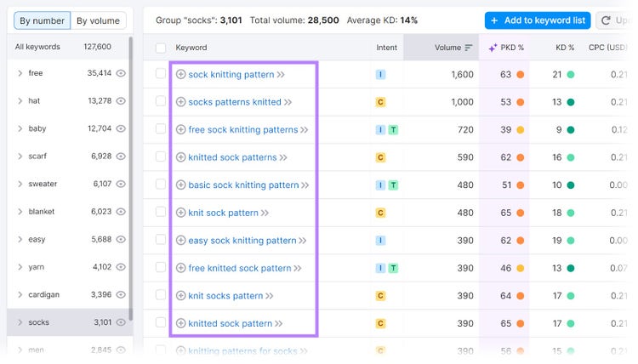Screen dimensions: 638x364
Task: Check the 'knitted sock patterns' row
Action: 161,156
